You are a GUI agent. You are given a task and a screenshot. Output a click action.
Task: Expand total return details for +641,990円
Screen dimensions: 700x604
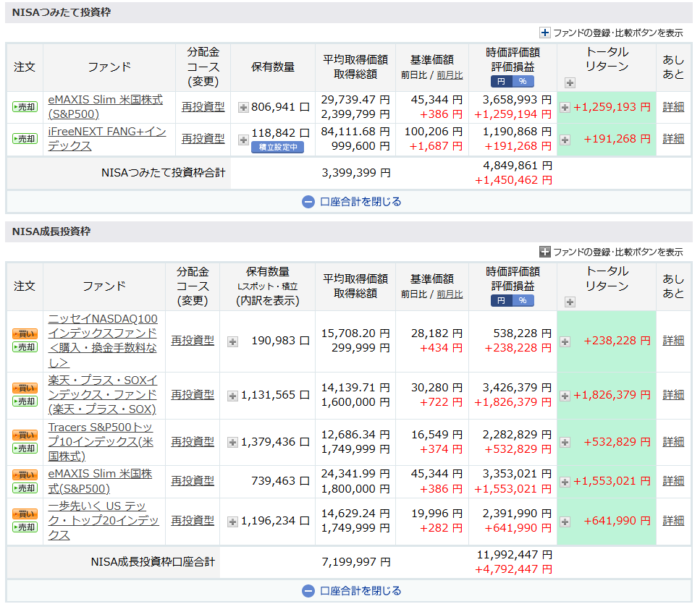coord(565,522)
